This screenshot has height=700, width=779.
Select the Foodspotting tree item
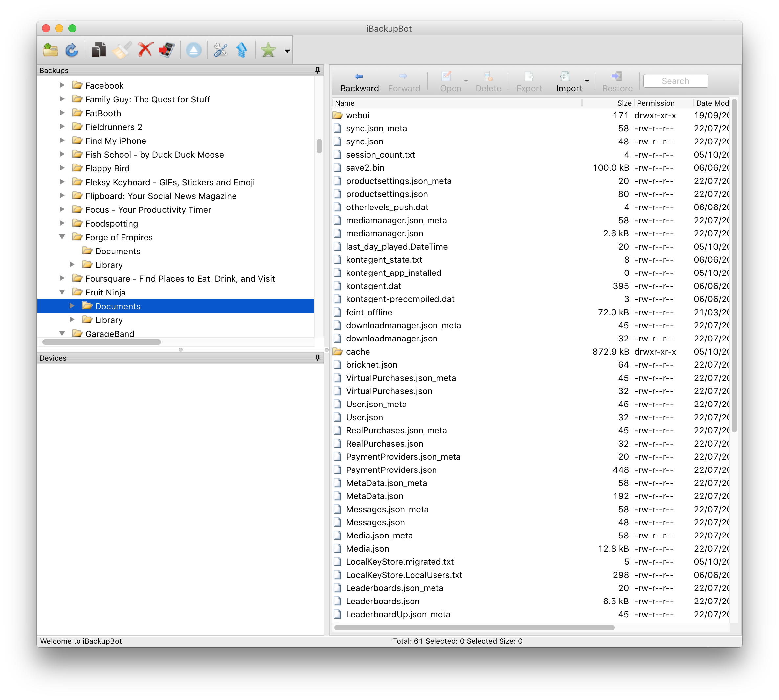click(112, 224)
